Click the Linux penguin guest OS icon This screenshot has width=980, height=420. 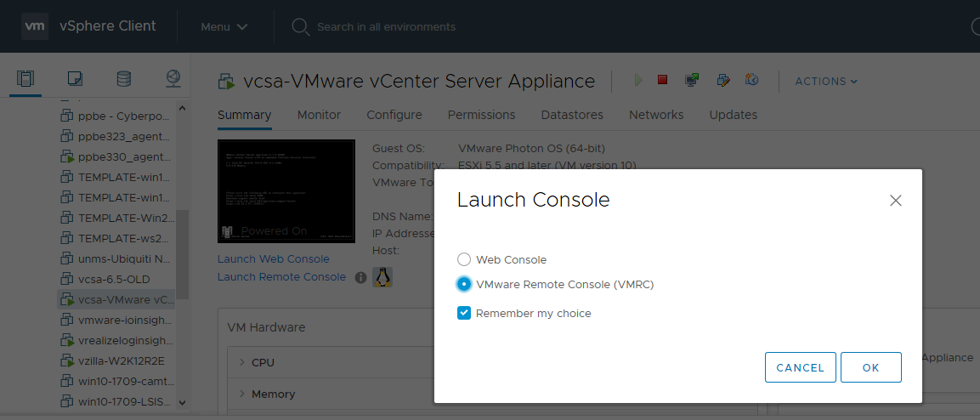tap(382, 277)
